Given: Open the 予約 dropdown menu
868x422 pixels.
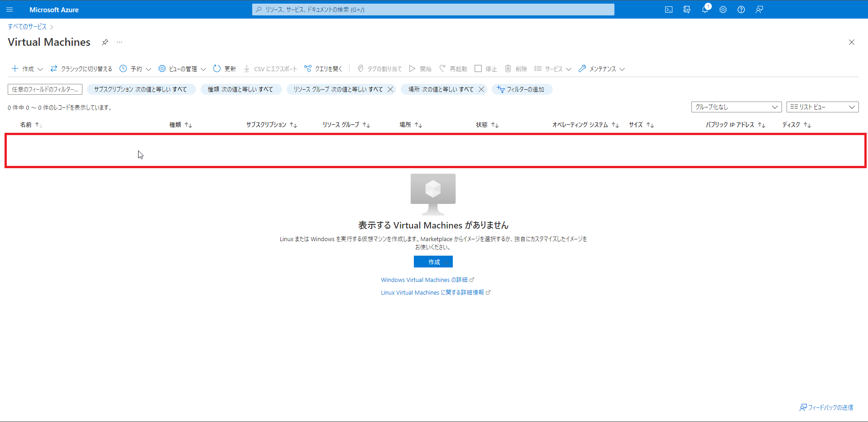Looking at the screenshot, I should tap(135, 69).
